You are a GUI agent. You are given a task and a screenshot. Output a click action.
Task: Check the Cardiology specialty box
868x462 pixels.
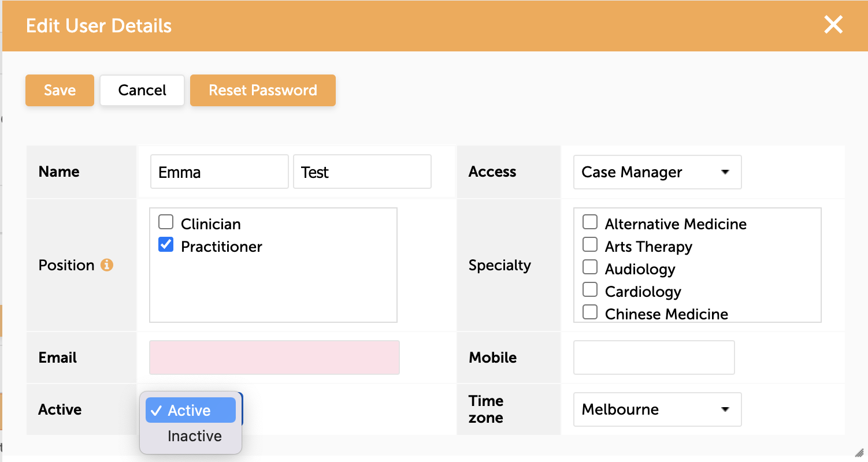click(x=590, y=290)
